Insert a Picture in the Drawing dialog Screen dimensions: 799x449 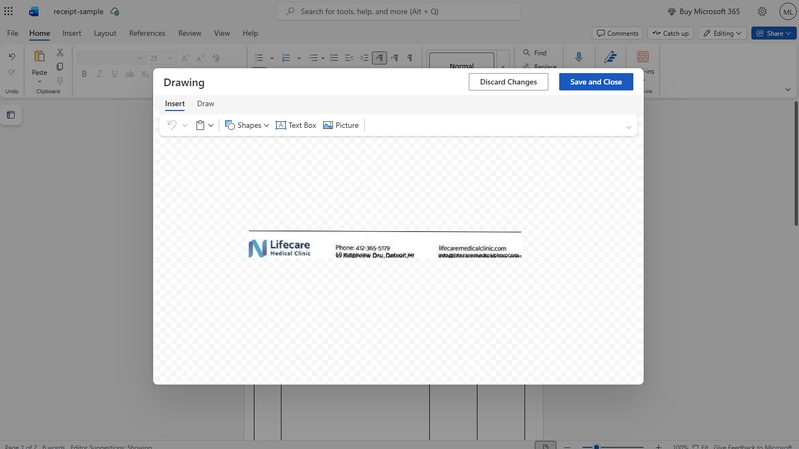[x=341, y=125]
